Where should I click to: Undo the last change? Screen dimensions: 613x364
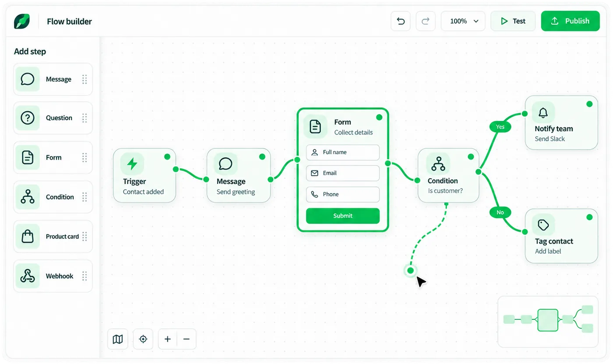click(400, 21)
